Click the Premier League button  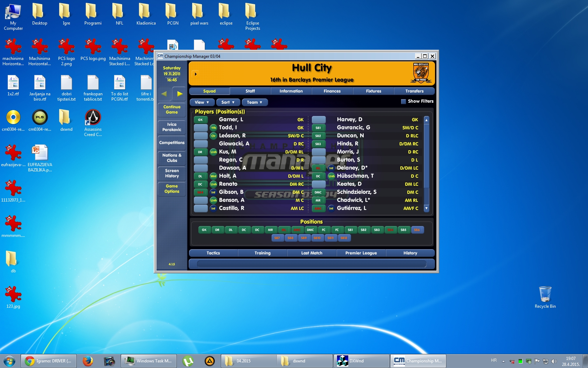361,253
